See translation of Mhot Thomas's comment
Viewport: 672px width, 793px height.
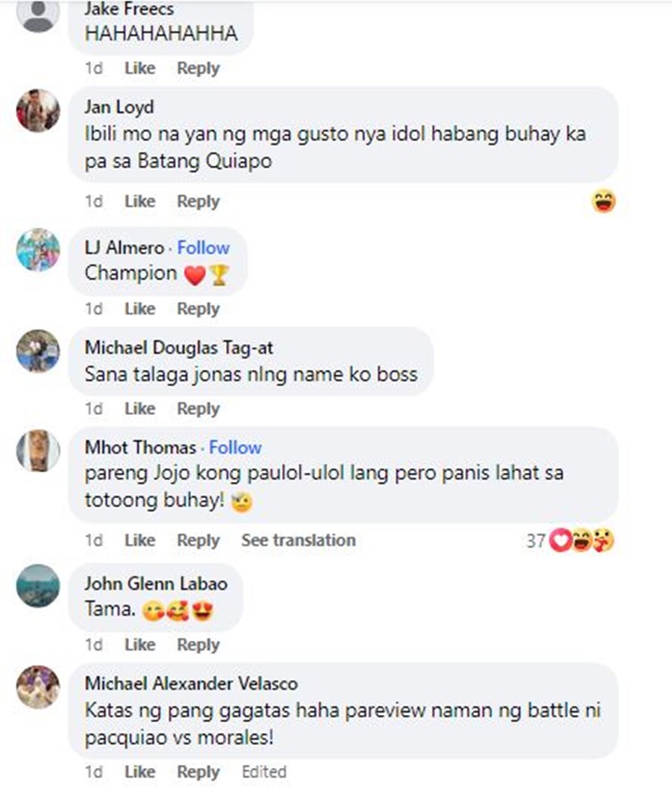click(298, 540)
